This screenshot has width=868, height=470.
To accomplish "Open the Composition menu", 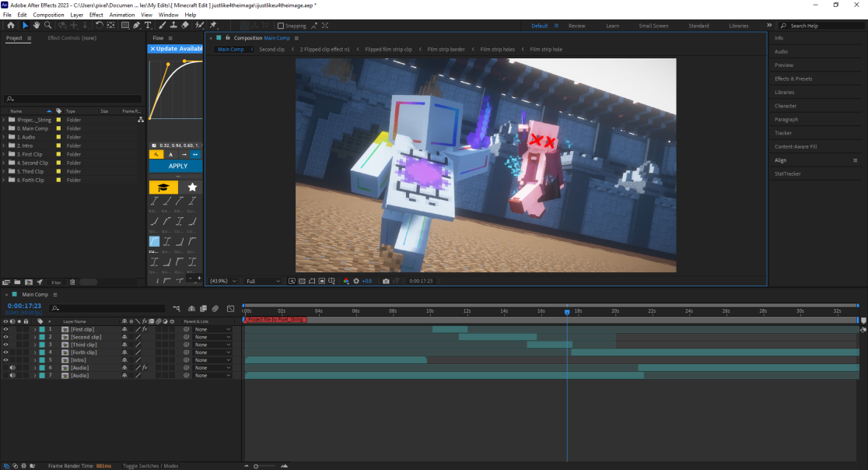I will 49,14.
